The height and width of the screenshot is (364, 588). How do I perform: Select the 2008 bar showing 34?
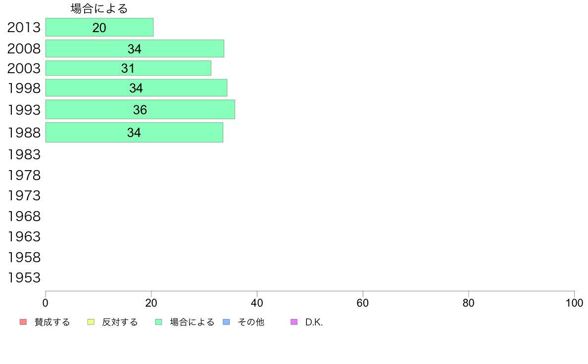tap(135, 48)
